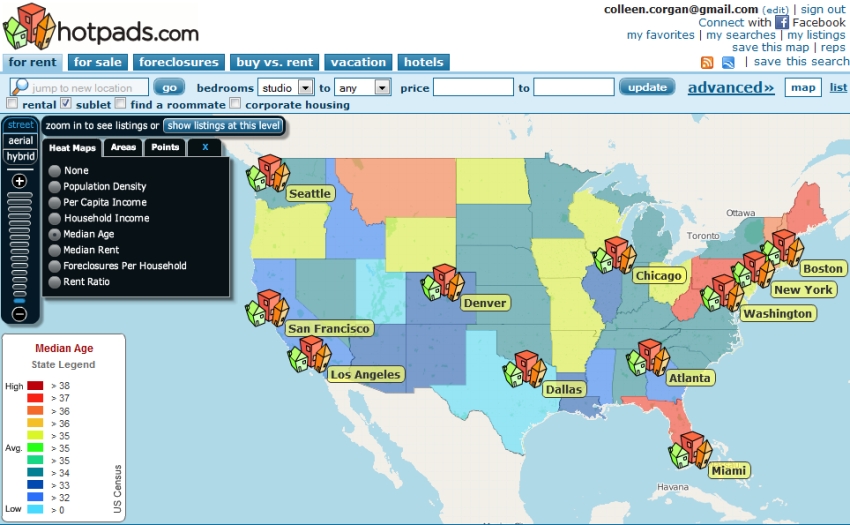The image size is (850, 525).
Task: Click the Facebook icon in Connect link
Action: (781, 22)
